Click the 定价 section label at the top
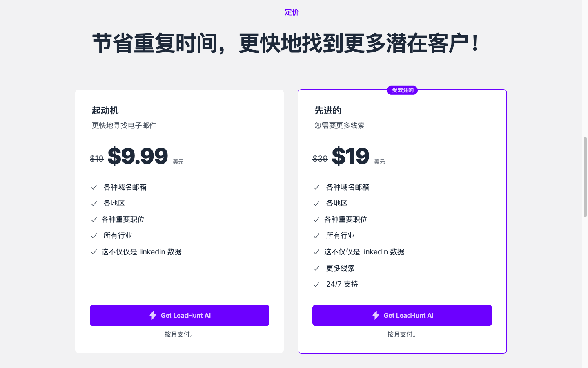The width and height of the screenshot is (588, 368). click(x=292, y=12)
